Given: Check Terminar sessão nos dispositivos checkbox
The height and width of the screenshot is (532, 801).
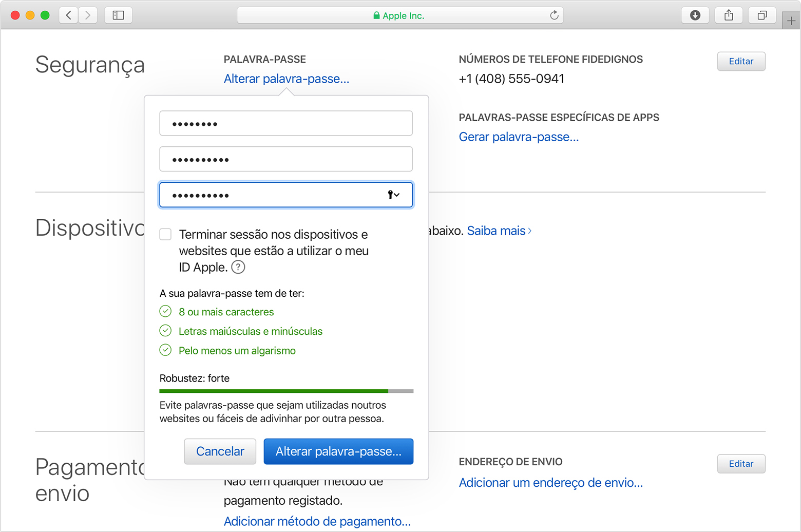Looking at the screenshot, I should (165, 234).
